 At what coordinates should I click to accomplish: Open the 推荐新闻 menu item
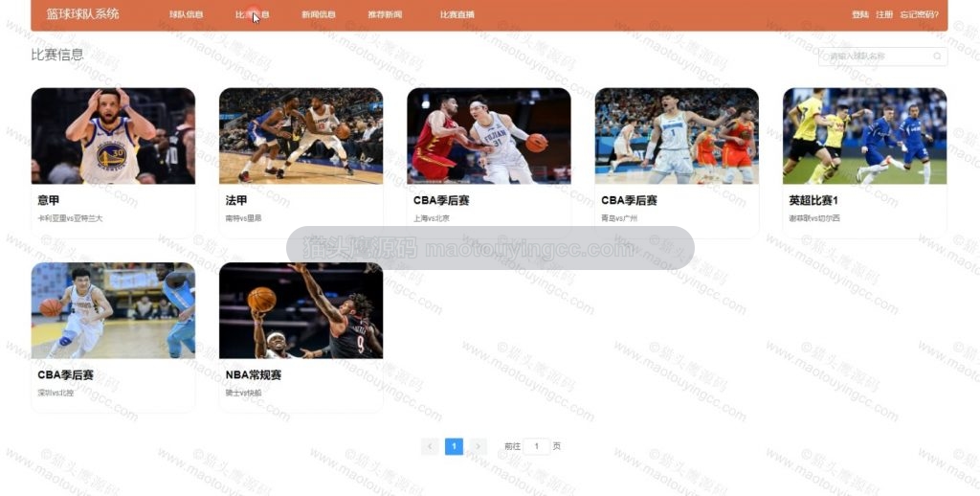tap(385, 14)
